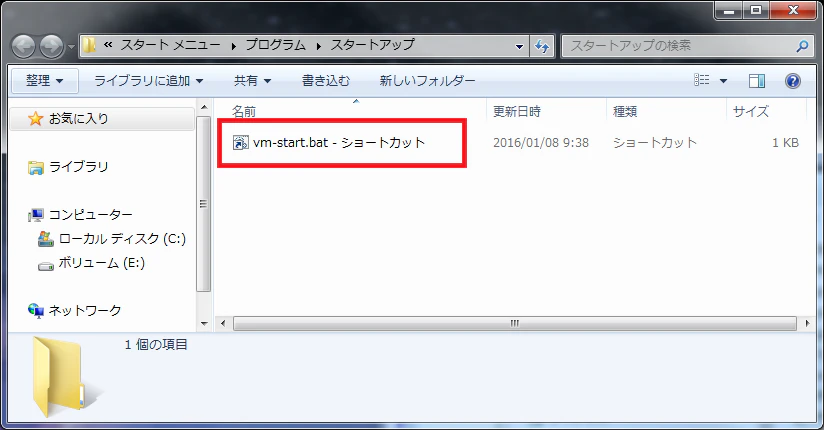Screen dimensions: 824x430
Task: Click navigation pane scroll down arrow
Action: coord(204,324)
